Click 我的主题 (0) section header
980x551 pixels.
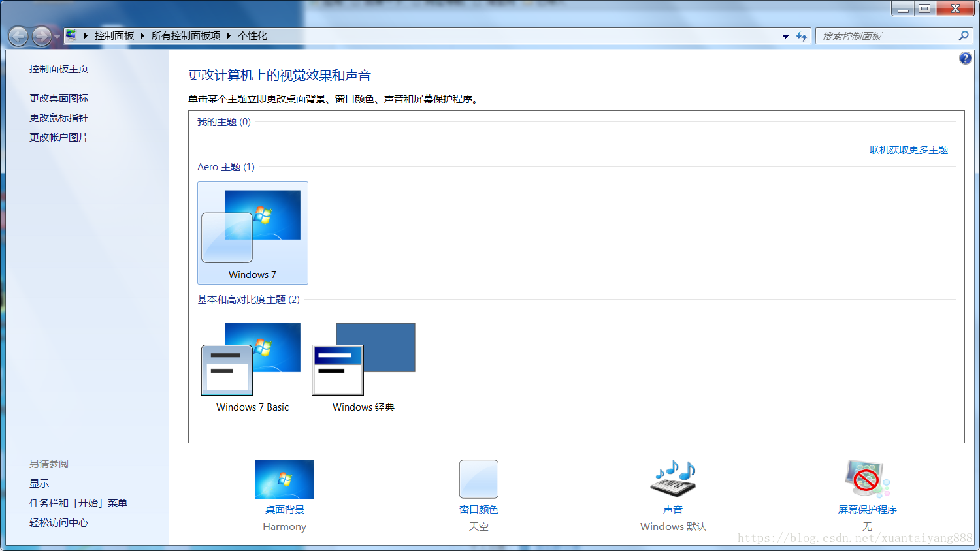coord(224,121)
